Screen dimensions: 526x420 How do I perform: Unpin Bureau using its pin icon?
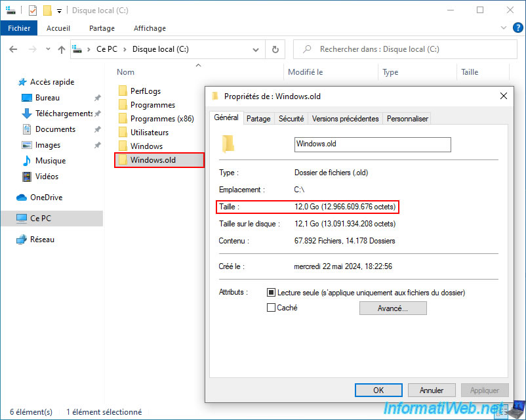(x=97, y=98)
